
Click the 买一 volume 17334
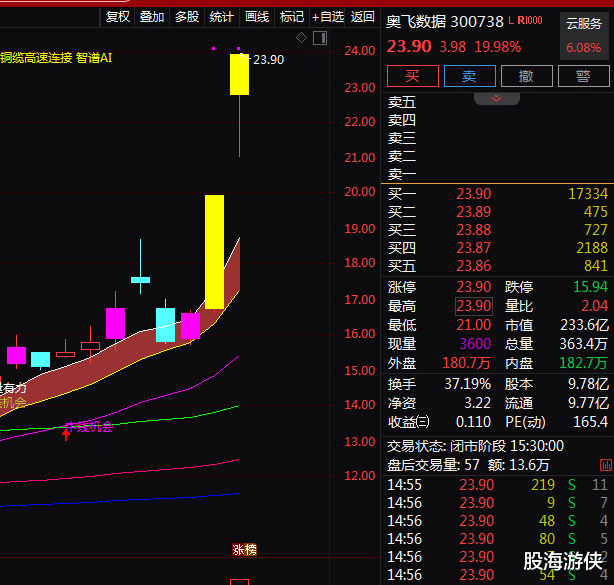click(x=588, y=194)
